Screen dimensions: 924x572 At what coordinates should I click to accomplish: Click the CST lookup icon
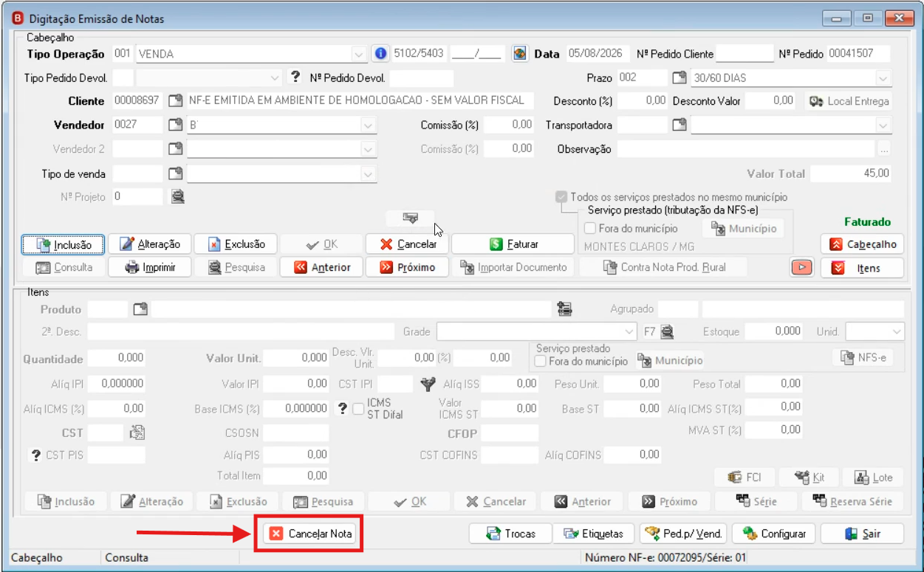coord(137,433)
